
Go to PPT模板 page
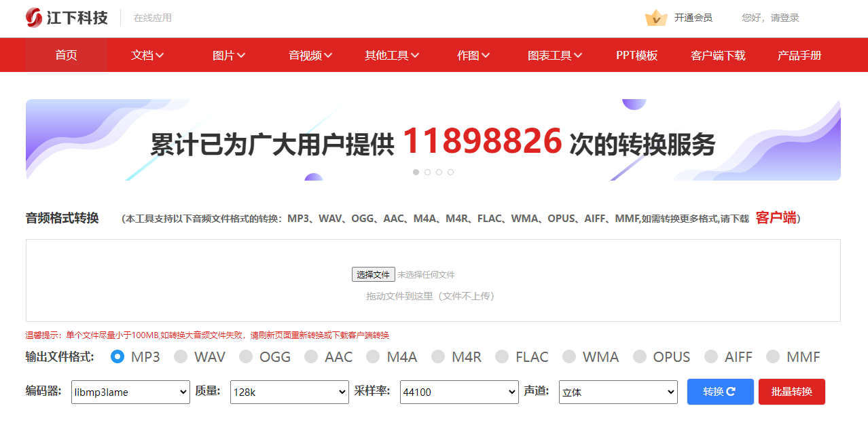[x=636, y=56]
